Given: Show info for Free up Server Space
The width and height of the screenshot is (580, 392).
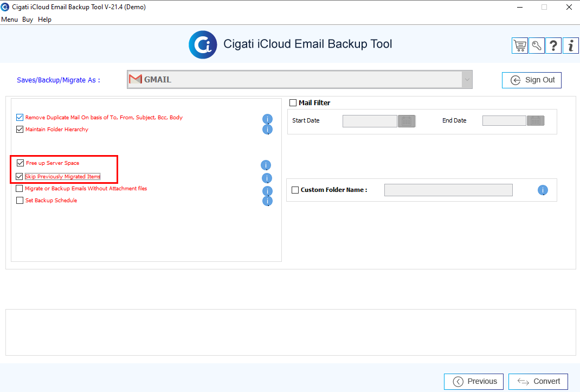Looking at the screenshot, I should (266, 165).
